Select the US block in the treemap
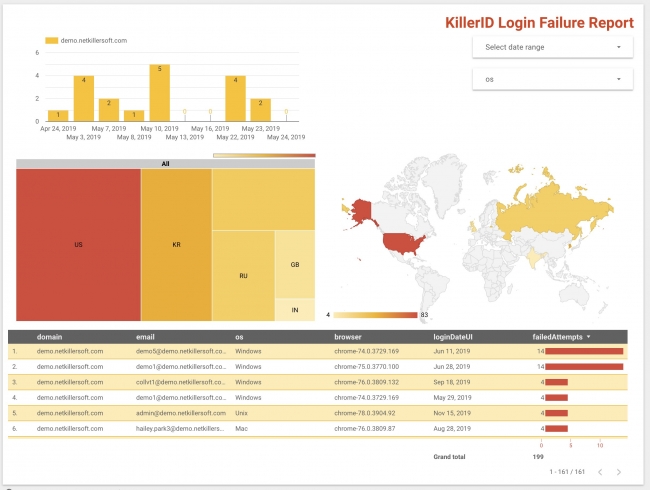 [x=78, y=244]
